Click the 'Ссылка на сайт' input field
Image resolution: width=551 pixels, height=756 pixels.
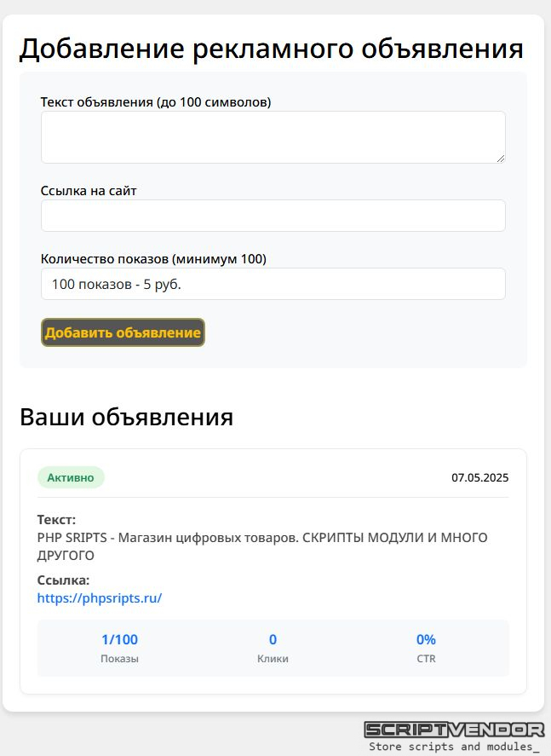tap(273, 216)
